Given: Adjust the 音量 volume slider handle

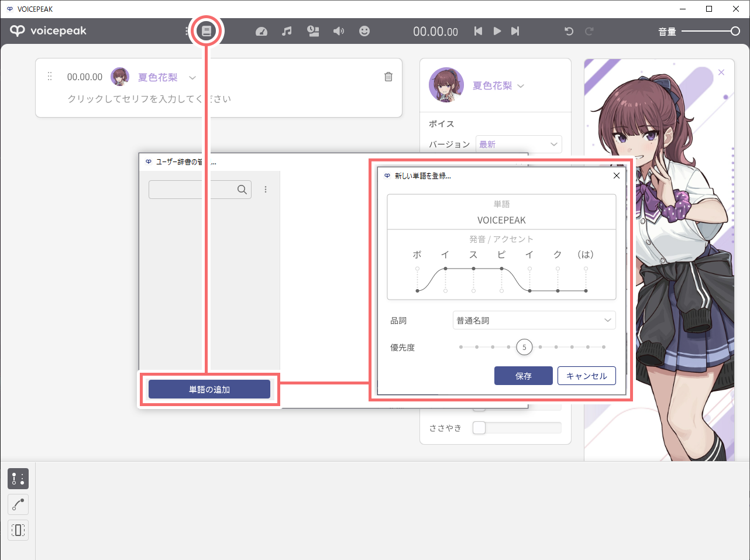Looking at the screenshot, I should click(x=735, y=31).
